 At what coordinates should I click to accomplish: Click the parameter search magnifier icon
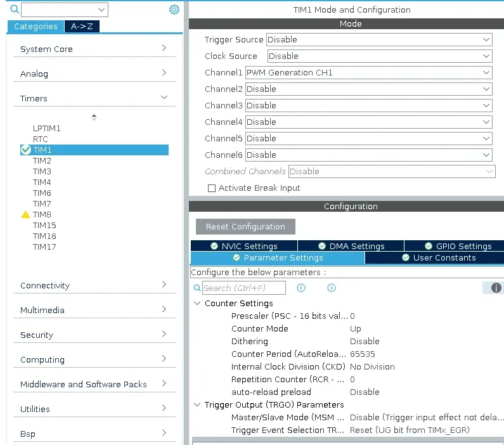(x=197, y=288)
